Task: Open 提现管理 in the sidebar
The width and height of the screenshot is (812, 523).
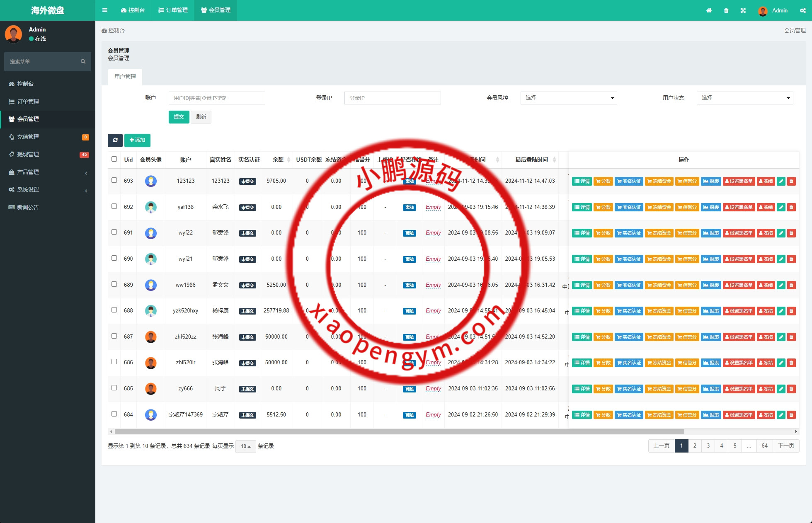Action: [x=48, y=154]
